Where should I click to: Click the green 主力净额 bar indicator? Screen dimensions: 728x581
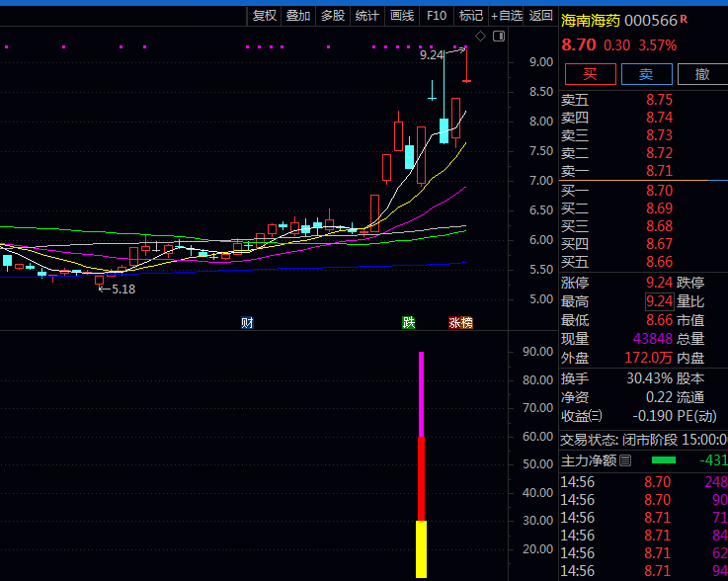click(x=664, y=459)
